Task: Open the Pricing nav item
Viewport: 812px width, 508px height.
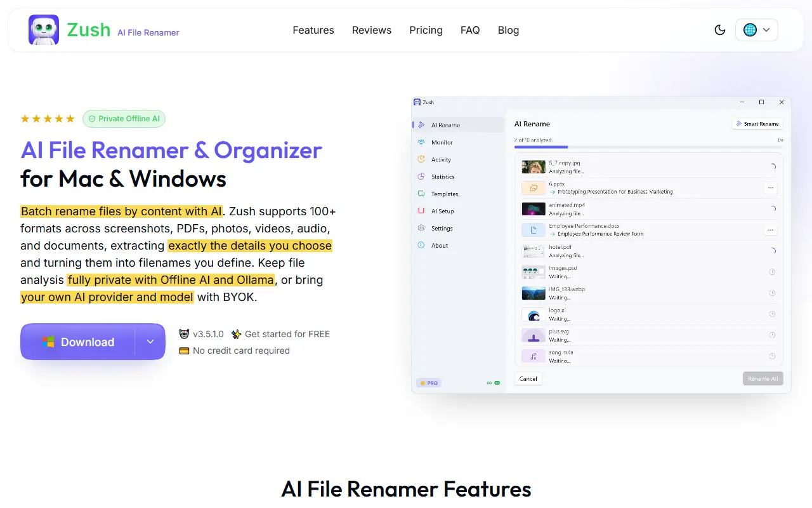Action: pyautogui.click(x=426, y=30)
